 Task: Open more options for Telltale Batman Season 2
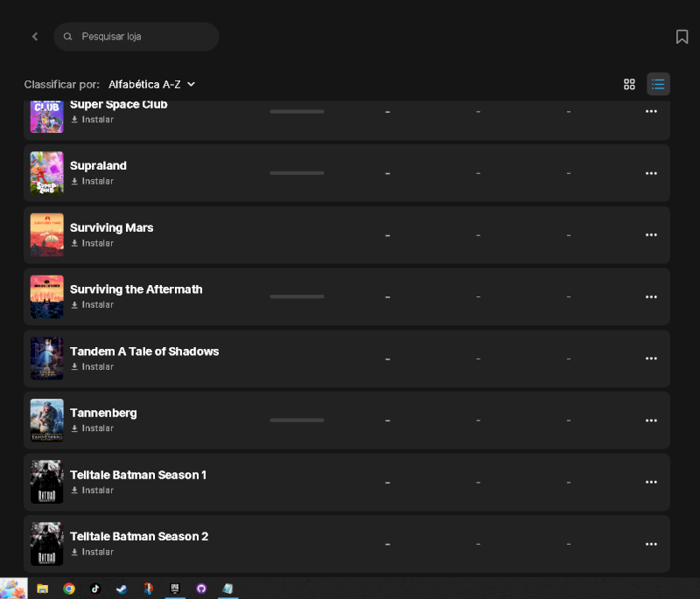(651, 544)
